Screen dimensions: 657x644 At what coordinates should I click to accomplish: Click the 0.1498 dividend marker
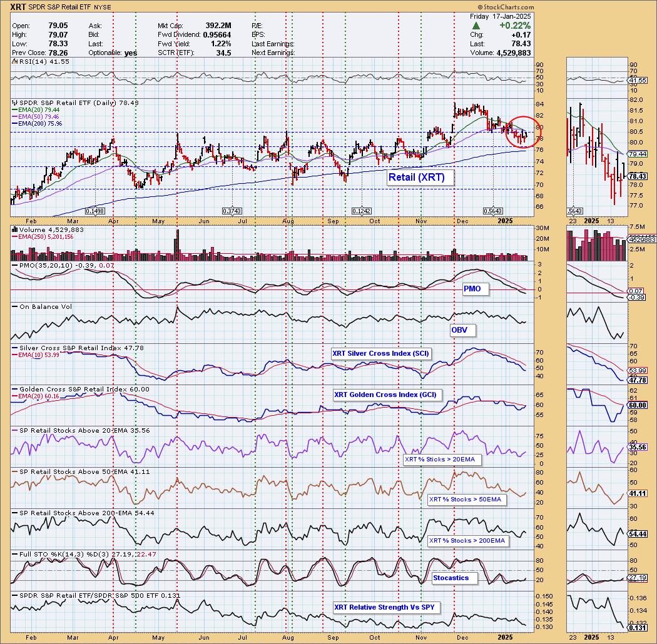(x=95, y=211)
